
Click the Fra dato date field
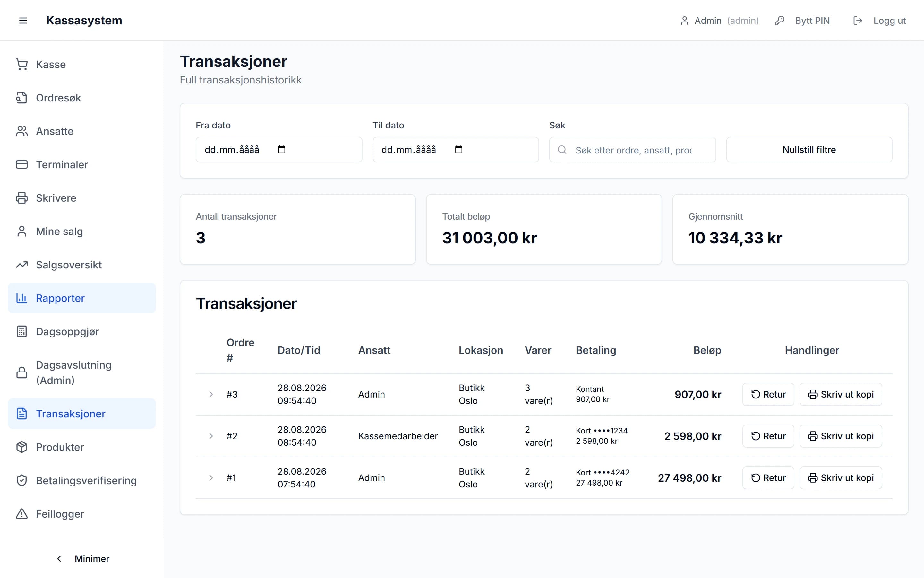(x=279, y=149)
